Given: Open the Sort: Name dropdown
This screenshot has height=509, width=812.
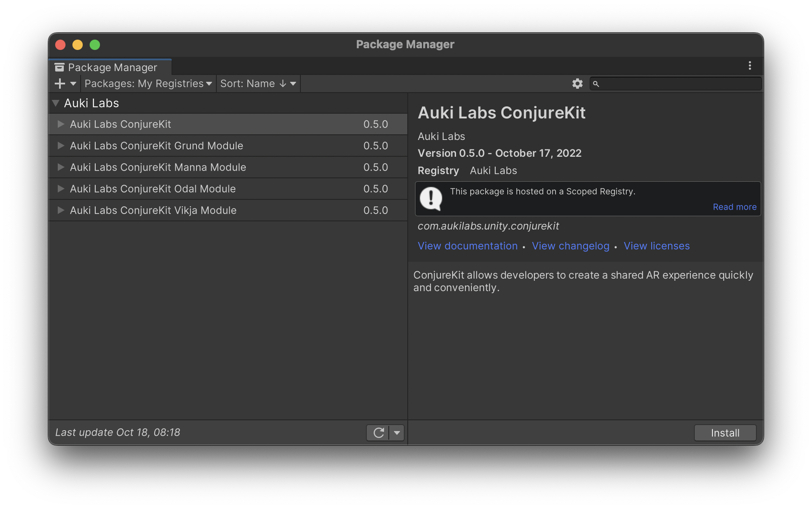Looking at the screenshot, I should pos(258,84).
